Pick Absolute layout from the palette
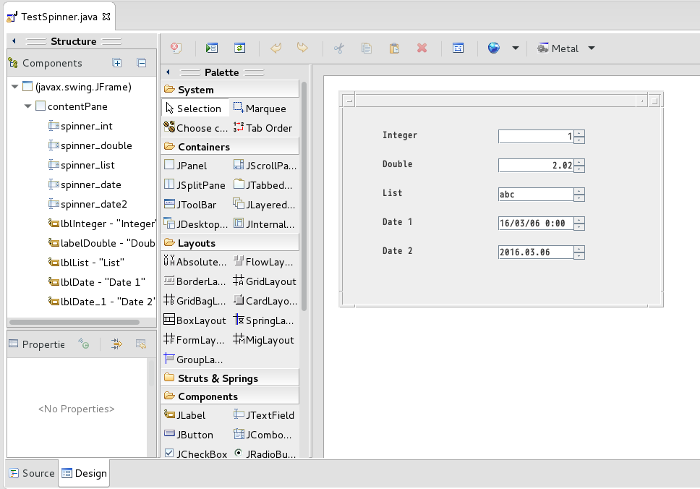Image resolution: width=700 pixels, height=489 pixels. coord(196,262)
